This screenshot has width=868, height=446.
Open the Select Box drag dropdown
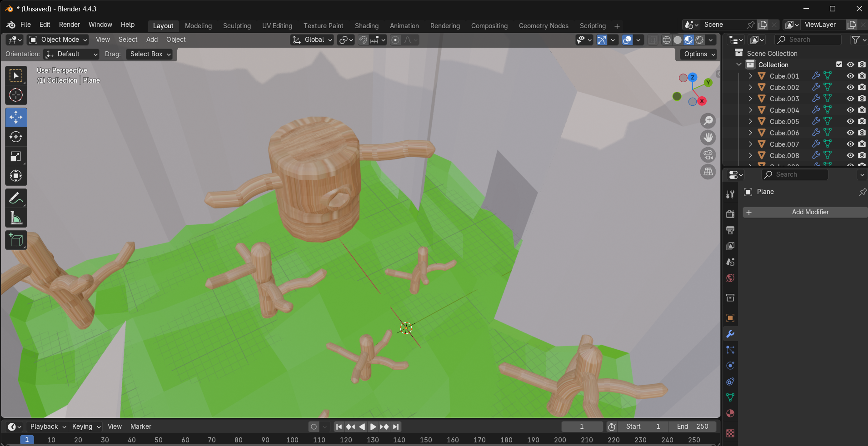click(150, 54)
